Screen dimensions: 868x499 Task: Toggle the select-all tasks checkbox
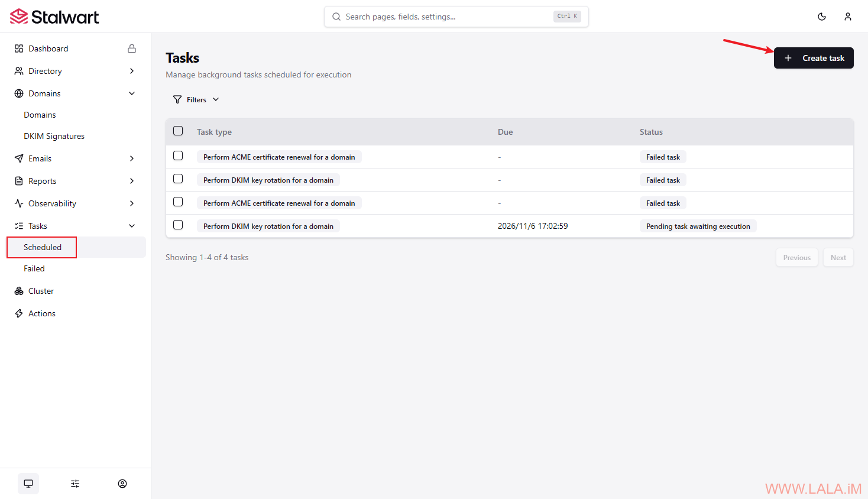pos(178,131)
